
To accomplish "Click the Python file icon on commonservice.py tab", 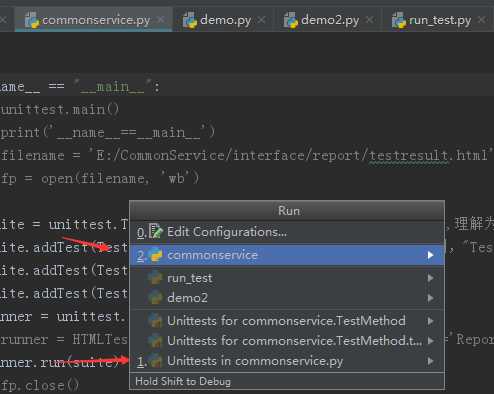I will [32, 20].
